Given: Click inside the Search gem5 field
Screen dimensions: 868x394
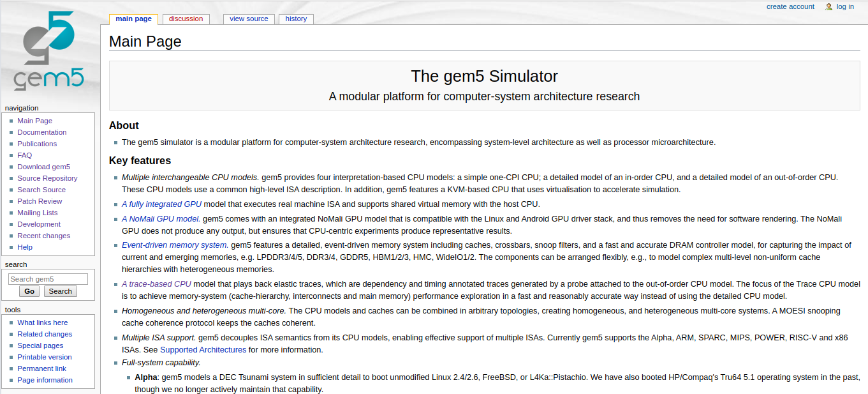Looking at the screenshot, I should (48, 278).
